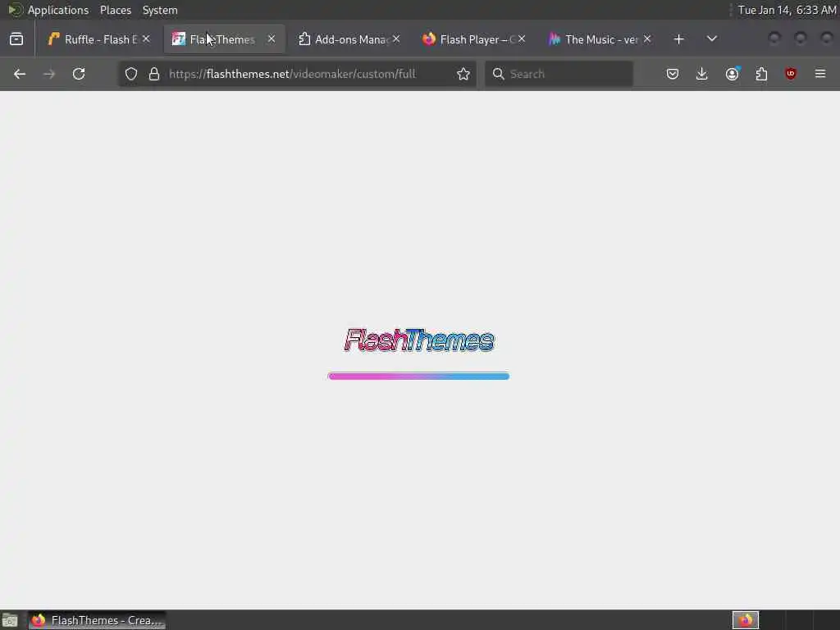
Task: Go back to the previous page
Action: tap(20, 74)
